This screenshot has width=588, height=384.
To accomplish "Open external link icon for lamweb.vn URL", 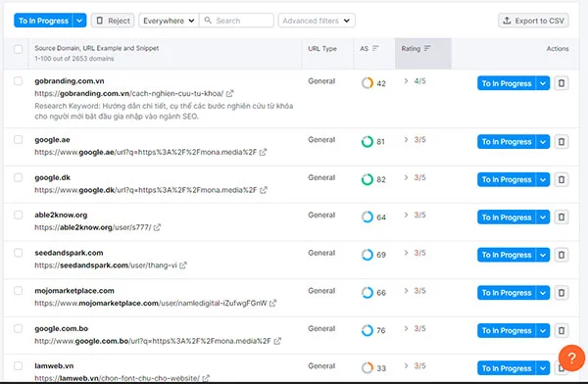I will pyautogui.click(x=206, y=378).
